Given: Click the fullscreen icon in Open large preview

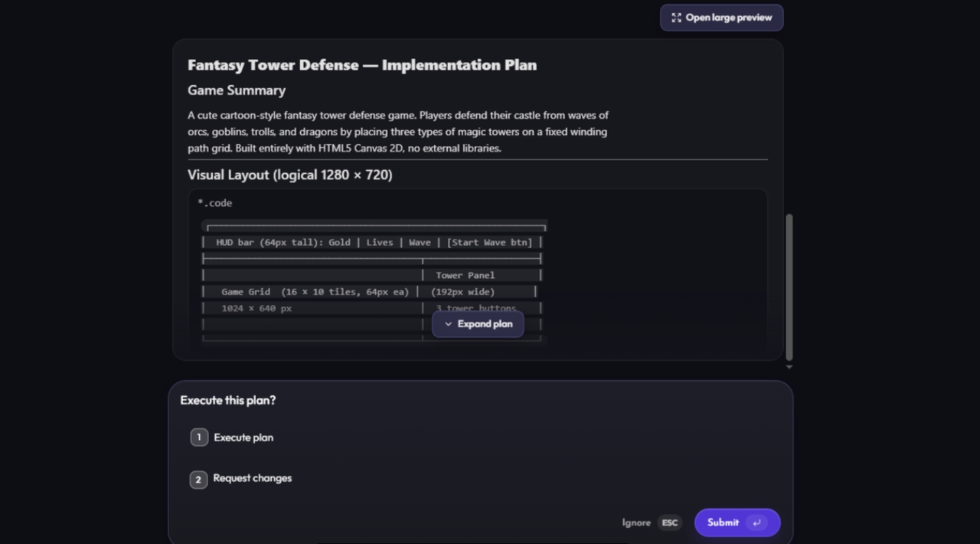Looking at the screenshot, I should (x=676, y=18).
